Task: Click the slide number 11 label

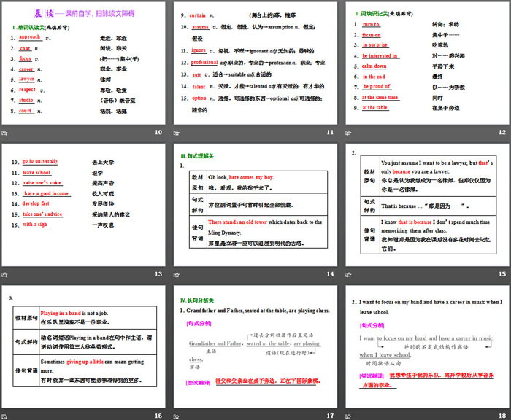Action: coord(330,132)
